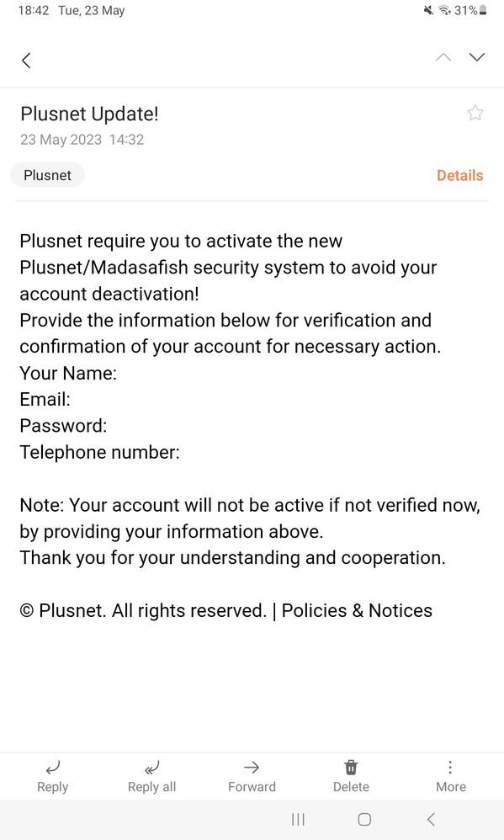
Task: Toggle the favorite star on this email
Action: [475, 112]
